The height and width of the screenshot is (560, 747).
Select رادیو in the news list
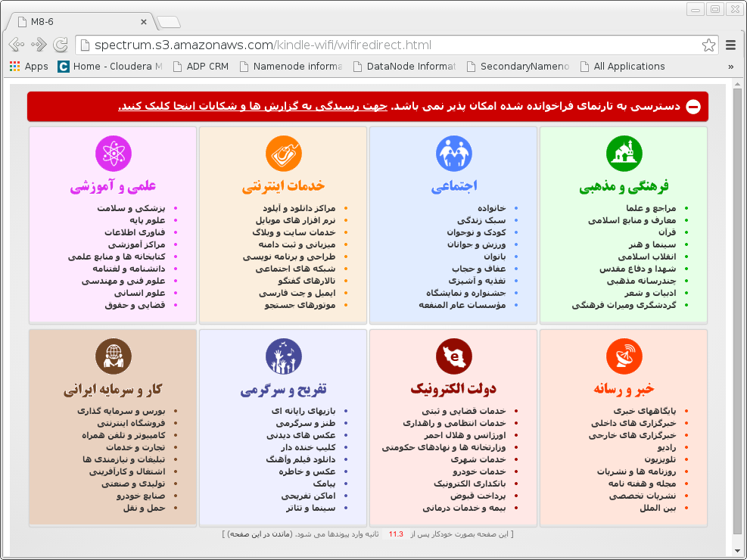coord(667,447)
